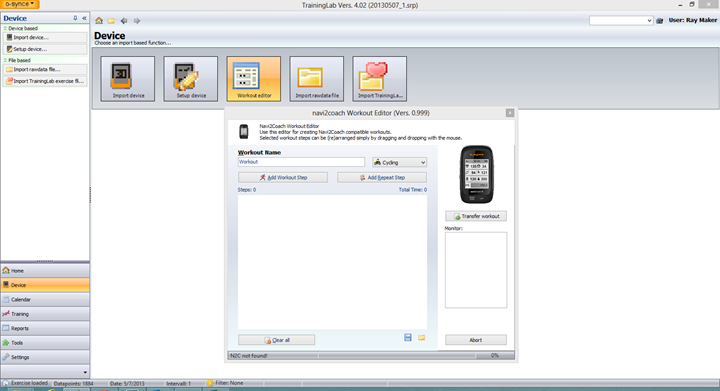Image resolution: width=720 pixels, height=391 pixels.
Task: Click Add Workout Step button
Action: [283, 178]
